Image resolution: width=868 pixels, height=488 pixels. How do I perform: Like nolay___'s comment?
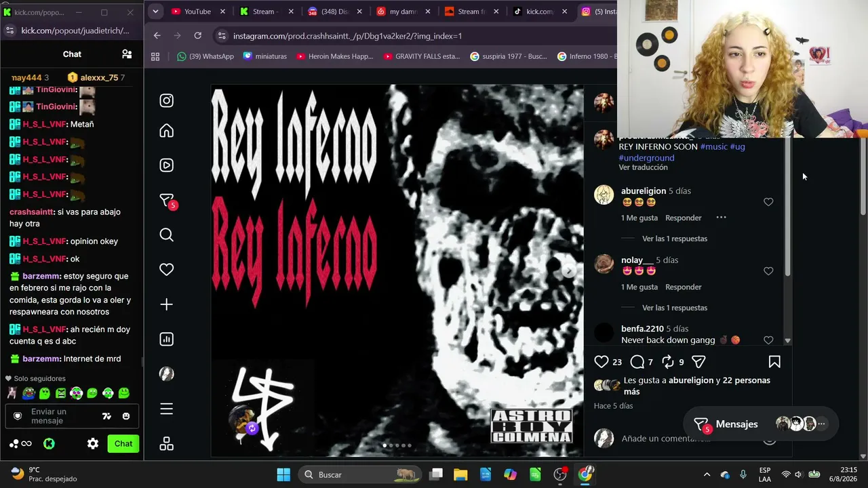[x=768, y=271]
